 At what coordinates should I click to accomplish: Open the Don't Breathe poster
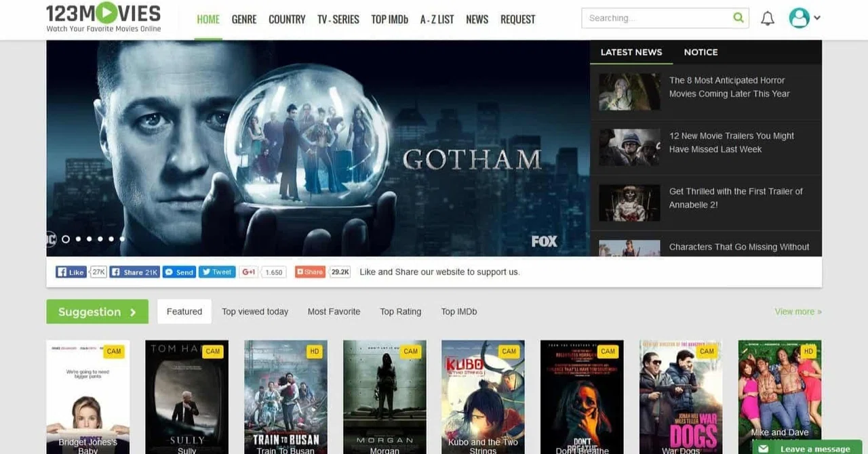(582, 397)
